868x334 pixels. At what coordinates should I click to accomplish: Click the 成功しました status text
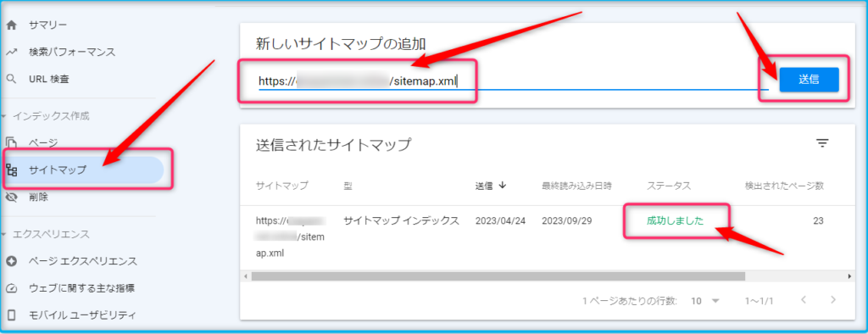[675, 221]
